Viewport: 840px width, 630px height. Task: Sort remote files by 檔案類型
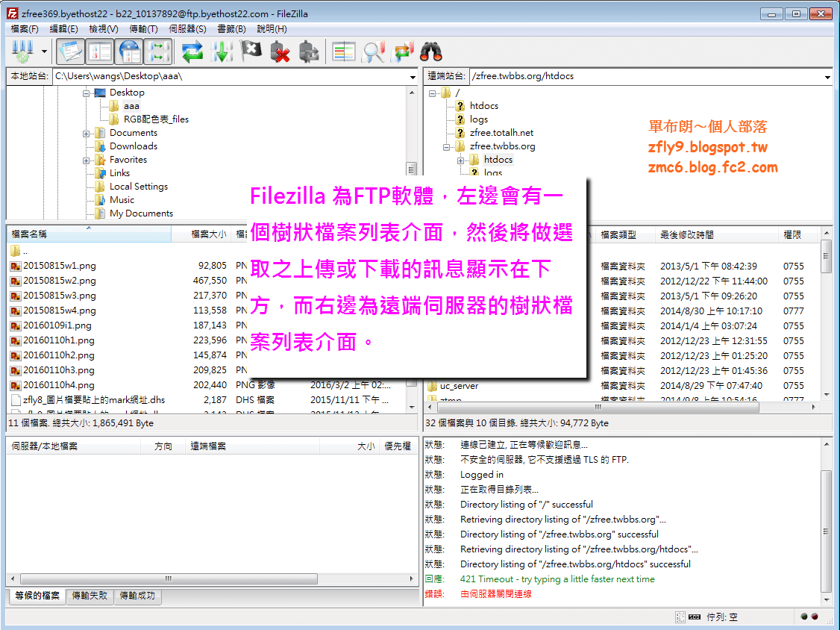point(625,235)
